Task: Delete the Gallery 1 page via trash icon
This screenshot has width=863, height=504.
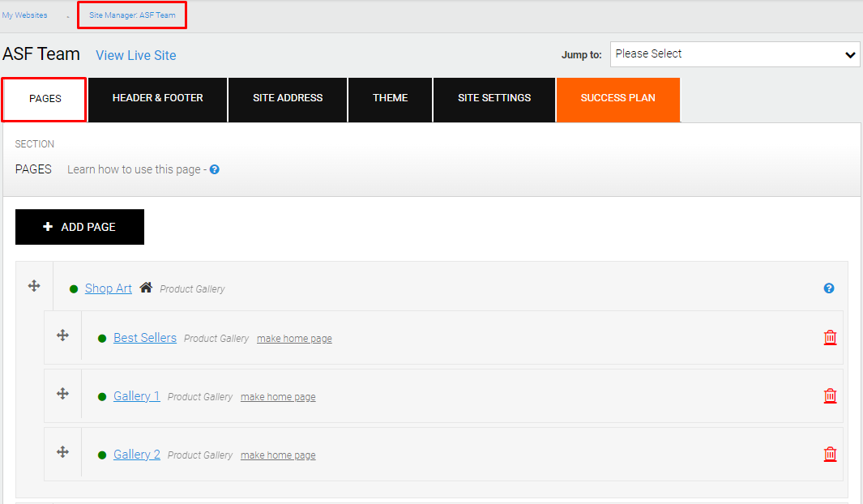Action: (x=830, y=395)
